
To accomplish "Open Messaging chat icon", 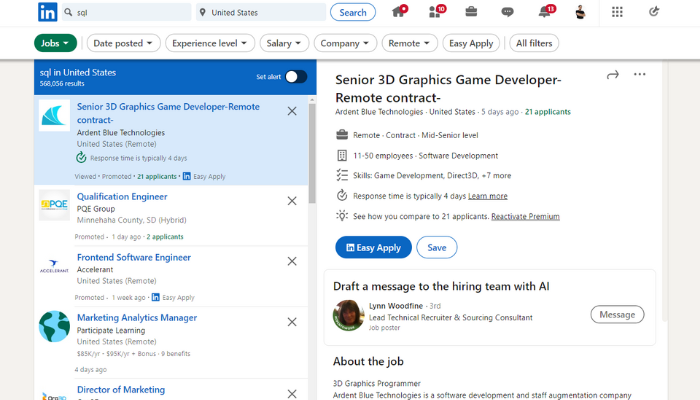I will (507, 12).
